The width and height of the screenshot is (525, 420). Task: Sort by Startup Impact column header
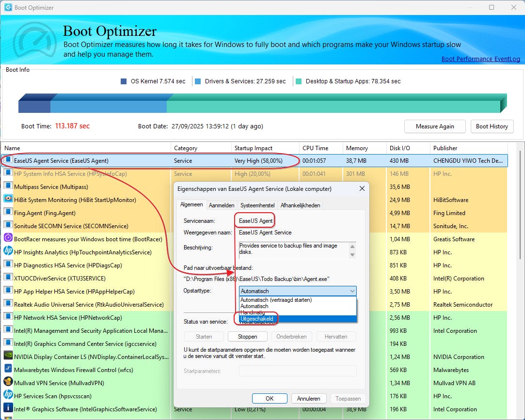pos(265,148)
